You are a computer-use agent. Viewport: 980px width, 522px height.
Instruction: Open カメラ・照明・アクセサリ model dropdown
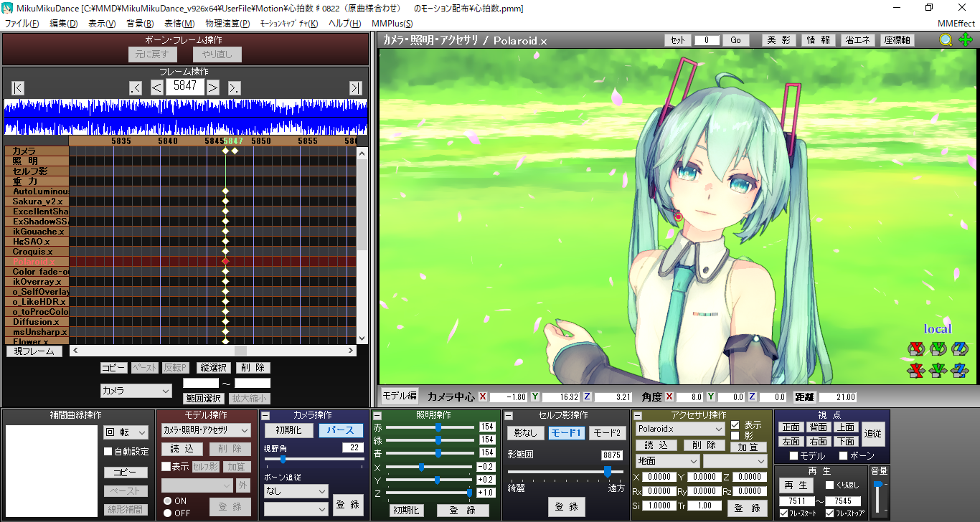click(x=205, y=430)
